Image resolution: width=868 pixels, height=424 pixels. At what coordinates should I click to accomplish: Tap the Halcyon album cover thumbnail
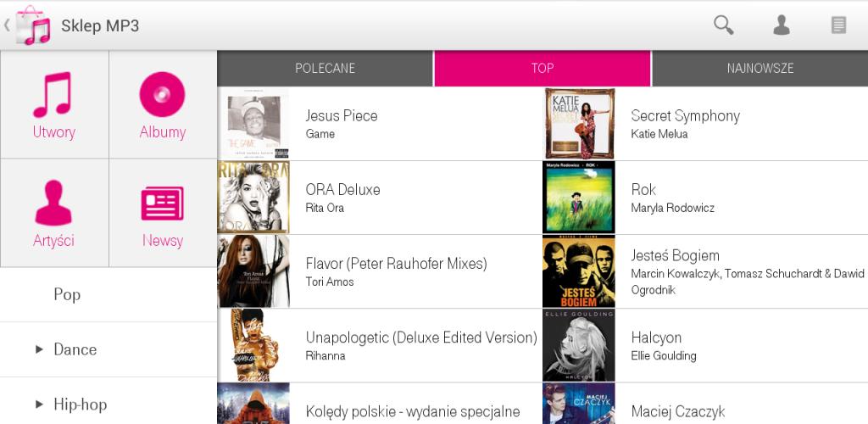coord(578,345)
